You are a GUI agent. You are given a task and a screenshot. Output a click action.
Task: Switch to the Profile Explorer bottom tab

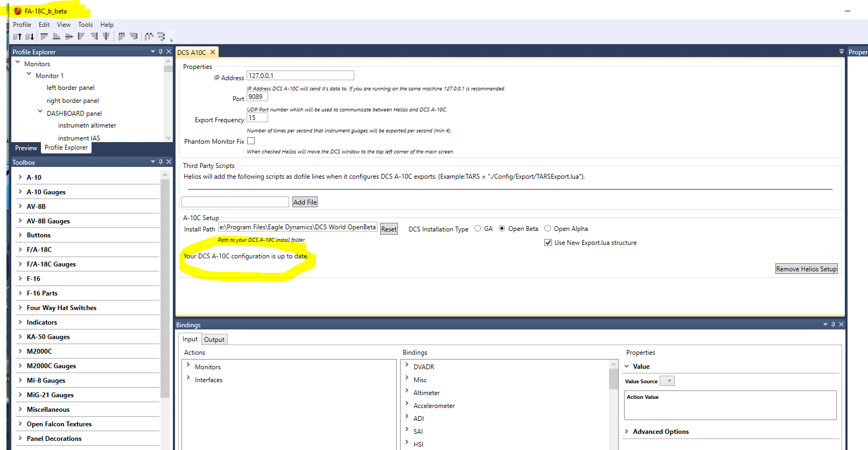pyautogui.click(x=66, y=147)
